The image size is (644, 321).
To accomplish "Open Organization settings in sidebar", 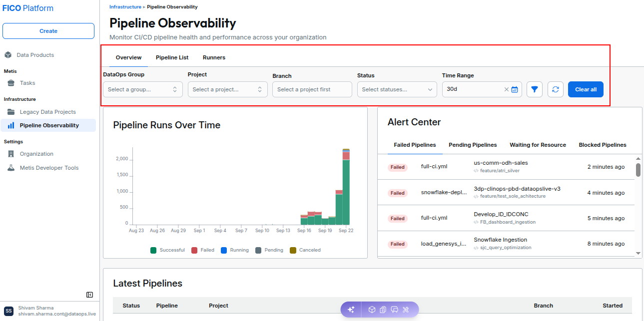I will click(x=36, y=154).
